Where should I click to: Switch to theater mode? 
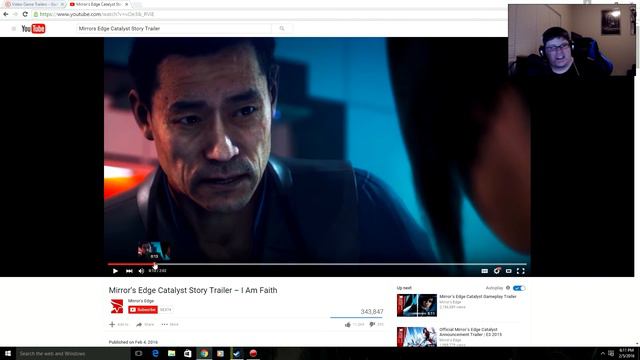509,271
